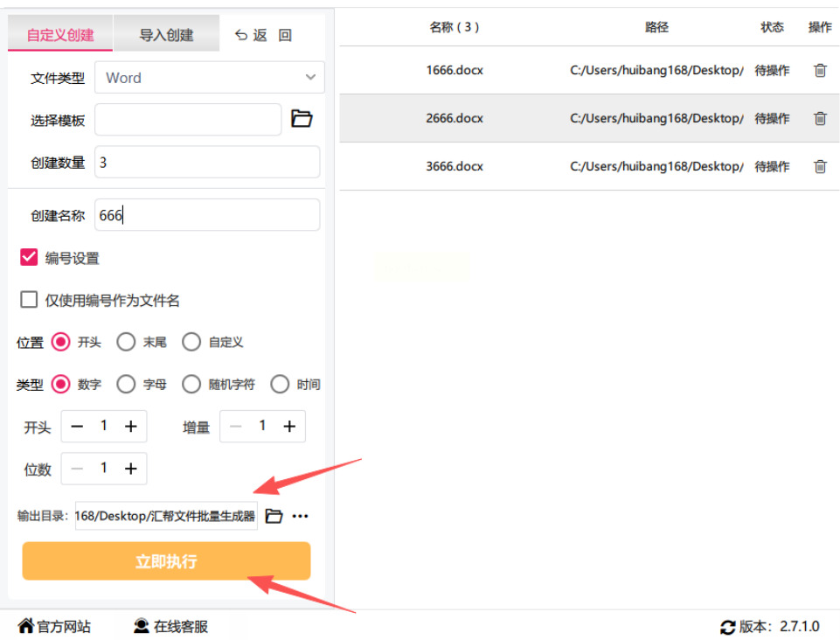Image resolution: width=840 pixels, height=640 pixels.
Task: Click the 路径 column header
Action: coord(656,27)
